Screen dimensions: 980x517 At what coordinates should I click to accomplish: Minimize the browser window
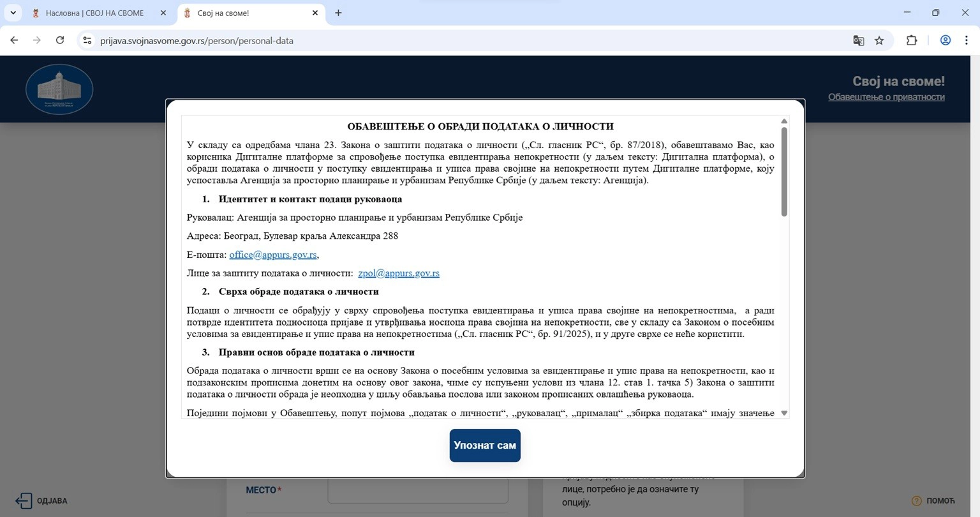907,13
